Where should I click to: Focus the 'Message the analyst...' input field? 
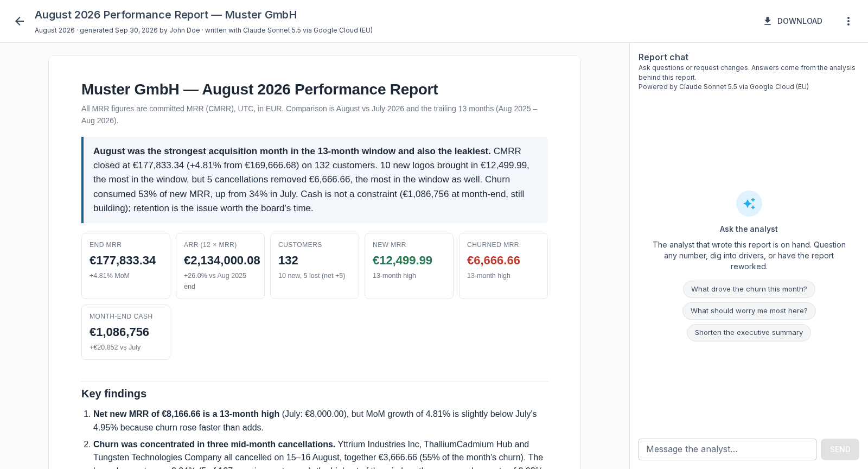coord(727,449)
